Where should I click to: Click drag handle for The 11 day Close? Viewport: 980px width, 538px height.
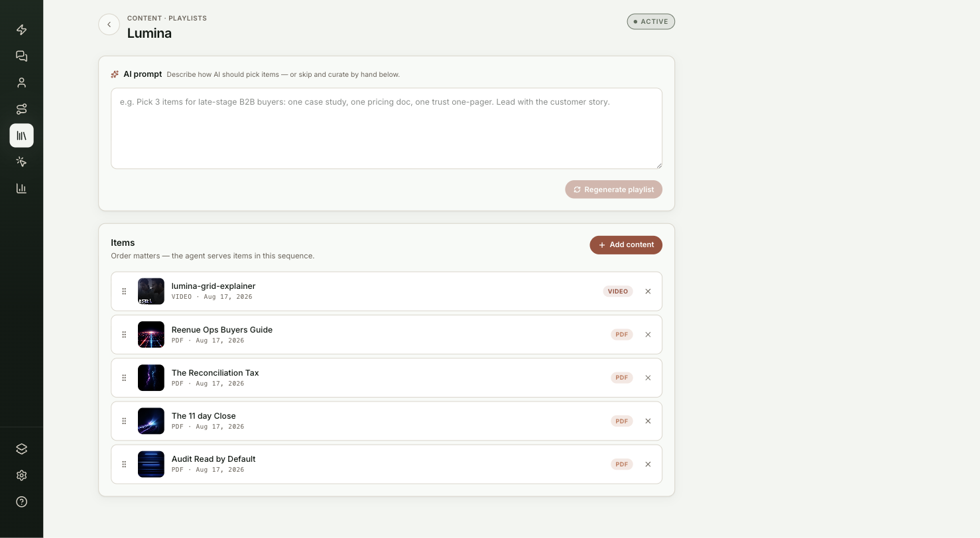[124, 421]
